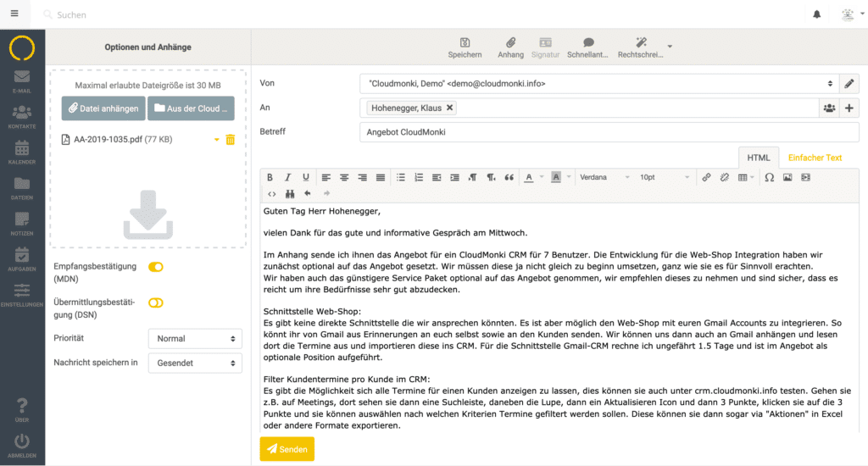Click the Signatur toolbar button

(x=545, y=47)
